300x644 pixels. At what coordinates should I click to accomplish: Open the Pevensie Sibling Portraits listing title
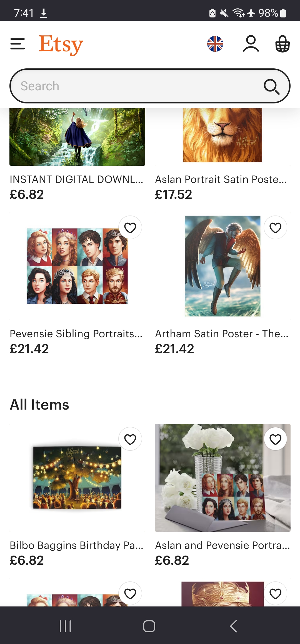[76, 334]
